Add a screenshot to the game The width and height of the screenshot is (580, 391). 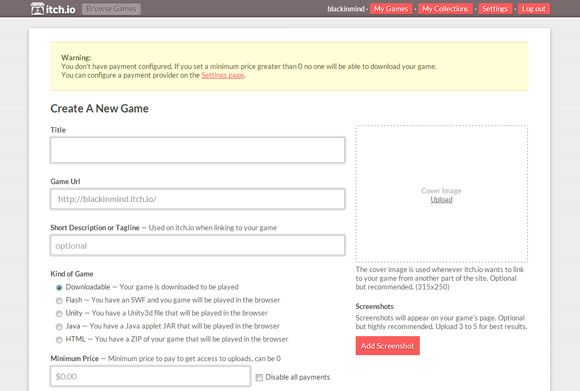[x=388, y=346]
